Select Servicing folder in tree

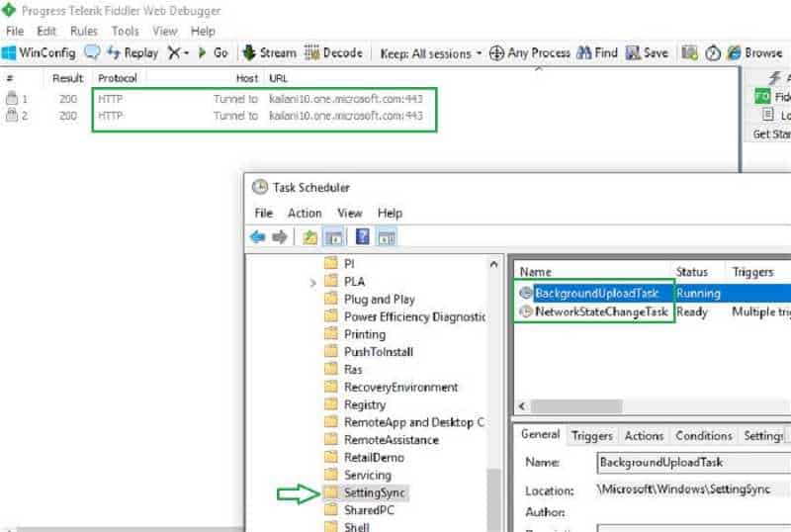point(358,475)
